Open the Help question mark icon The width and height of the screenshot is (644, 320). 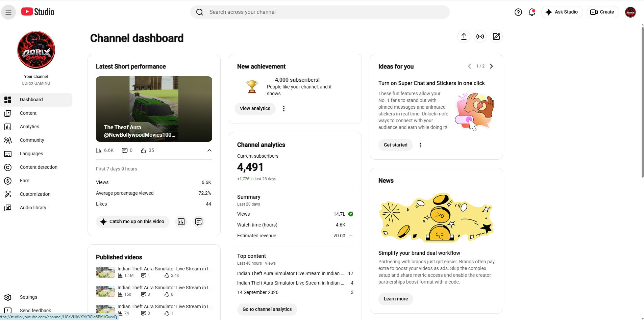tap(518, 12)
